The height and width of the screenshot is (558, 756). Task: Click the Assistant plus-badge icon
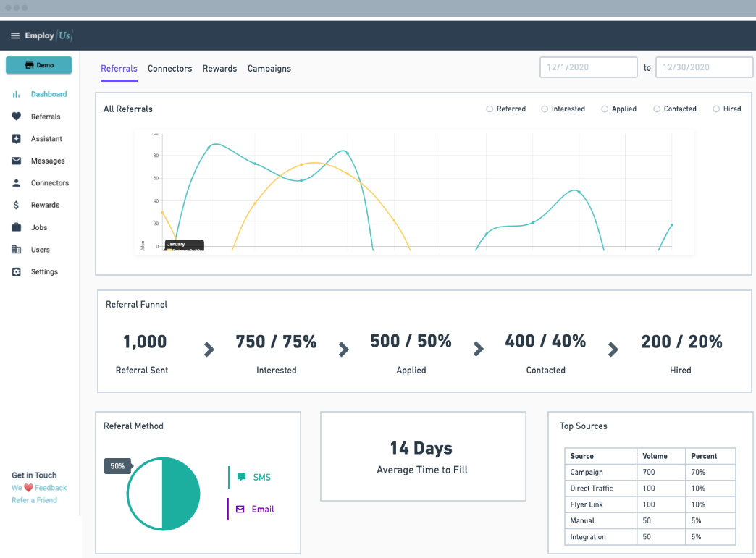click(x=17, y=139)
